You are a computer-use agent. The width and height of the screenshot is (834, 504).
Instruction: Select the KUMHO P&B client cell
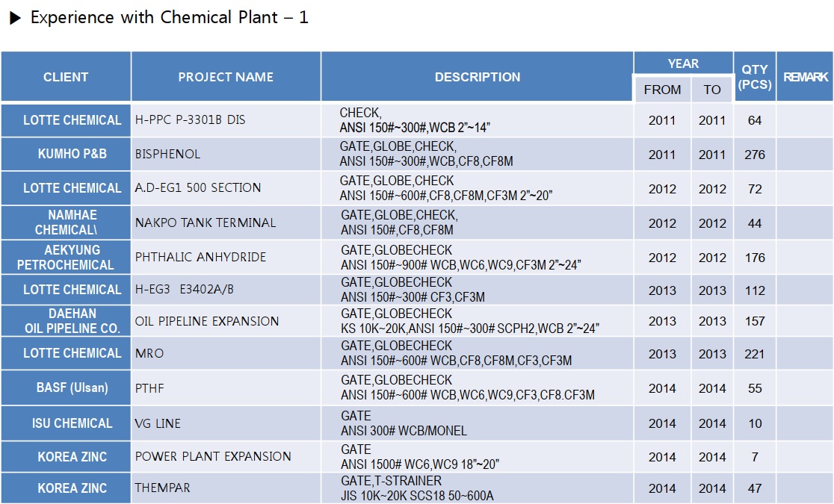(72, 155)
